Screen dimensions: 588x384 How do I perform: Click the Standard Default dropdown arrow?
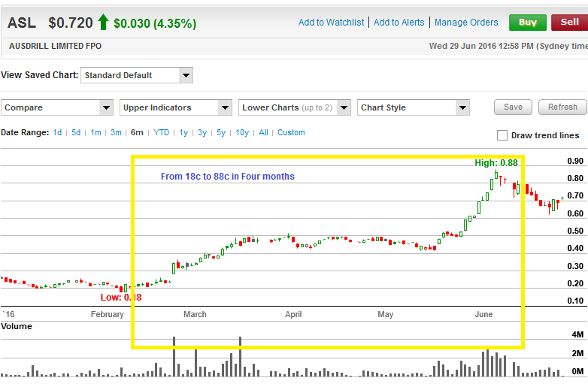click(x=186, y=75)
